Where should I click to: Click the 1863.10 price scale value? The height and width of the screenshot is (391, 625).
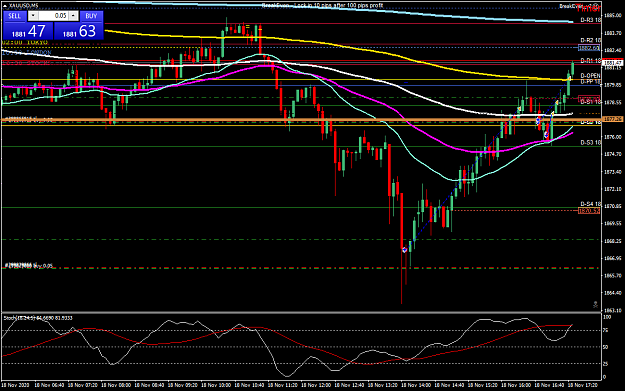pos(612,310)
